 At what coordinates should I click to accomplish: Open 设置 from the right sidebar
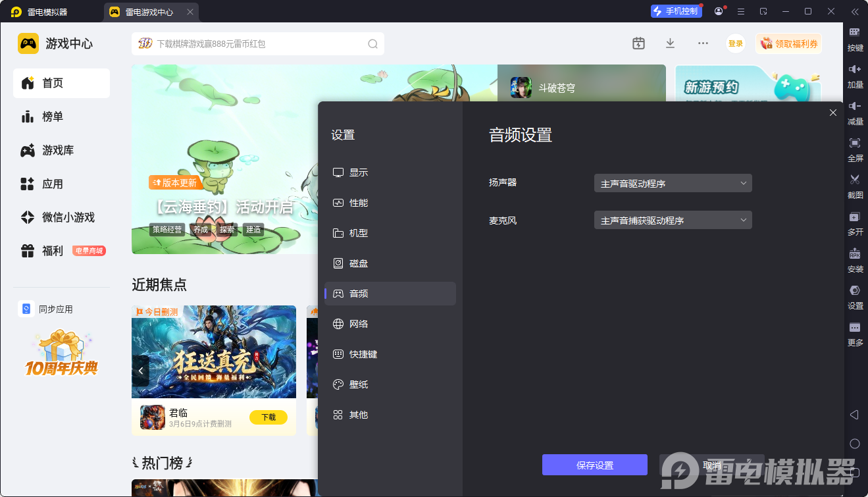click(855, 298)
